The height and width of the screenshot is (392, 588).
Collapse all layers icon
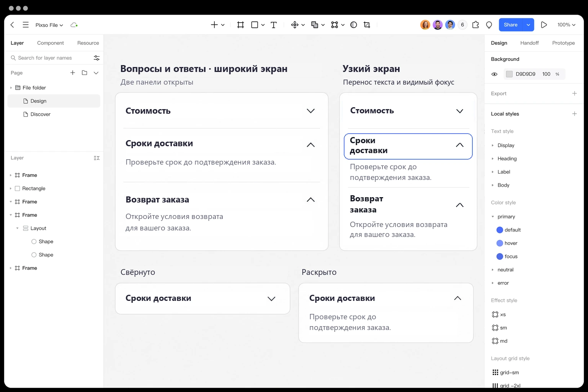(x=96, y=158)
